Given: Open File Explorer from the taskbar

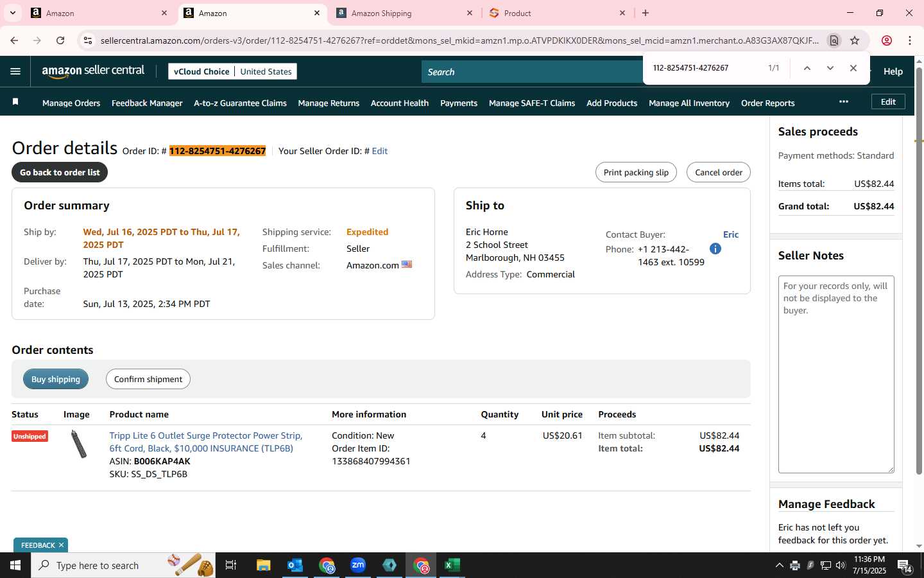Looking at the screenshot, I should [263, 565].
